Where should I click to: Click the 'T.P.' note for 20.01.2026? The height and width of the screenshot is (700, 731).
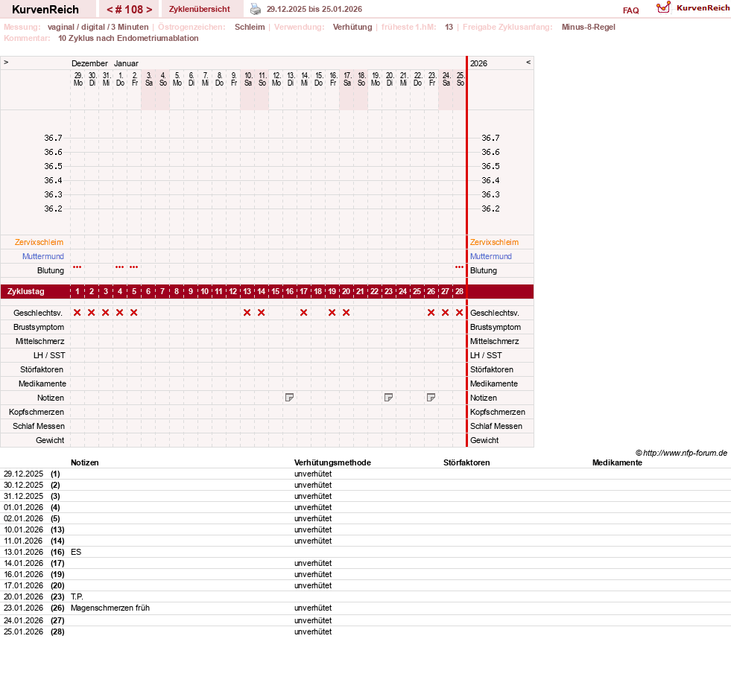(x=77, y=596)
